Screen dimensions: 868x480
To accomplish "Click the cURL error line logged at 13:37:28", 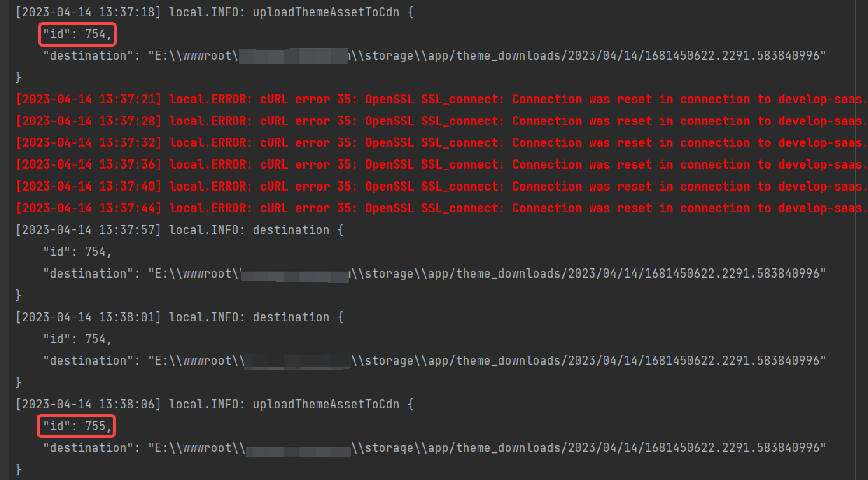I will coord(441,121).
